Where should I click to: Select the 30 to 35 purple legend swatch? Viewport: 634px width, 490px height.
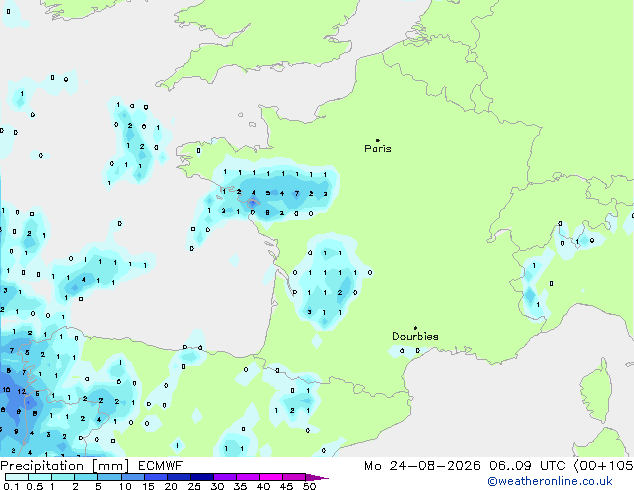tap(224, 477)
